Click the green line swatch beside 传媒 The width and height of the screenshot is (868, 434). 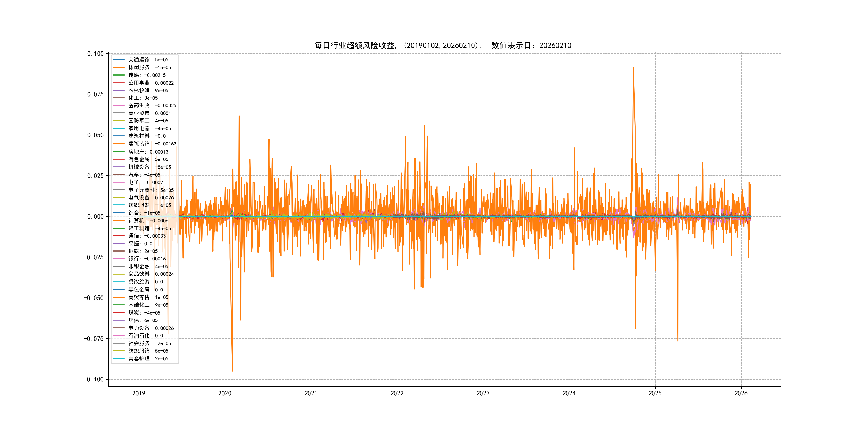tap(119, 75)
